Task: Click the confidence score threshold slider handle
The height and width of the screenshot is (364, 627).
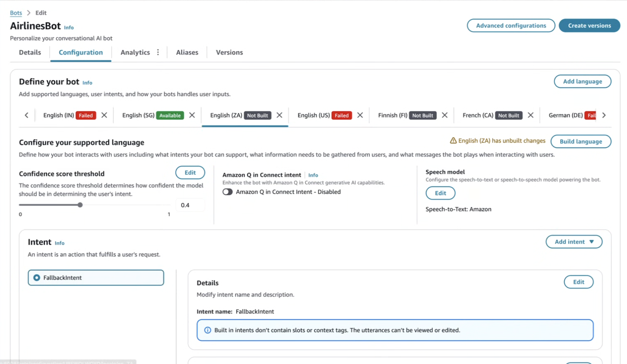Action: (80, 205)
